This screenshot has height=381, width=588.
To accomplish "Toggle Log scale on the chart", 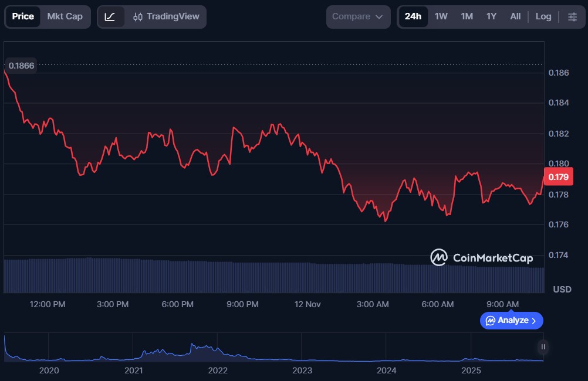I will point(543,16).
